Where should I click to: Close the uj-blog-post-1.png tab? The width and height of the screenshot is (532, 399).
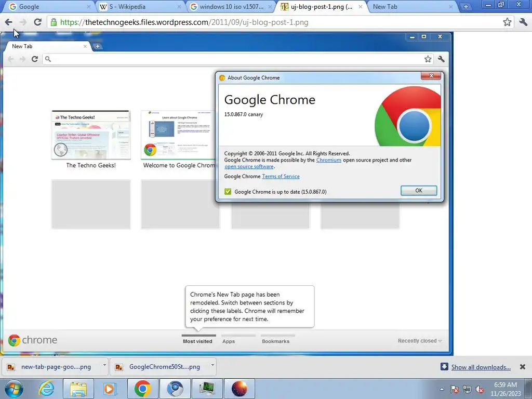(x=361, y=7)
